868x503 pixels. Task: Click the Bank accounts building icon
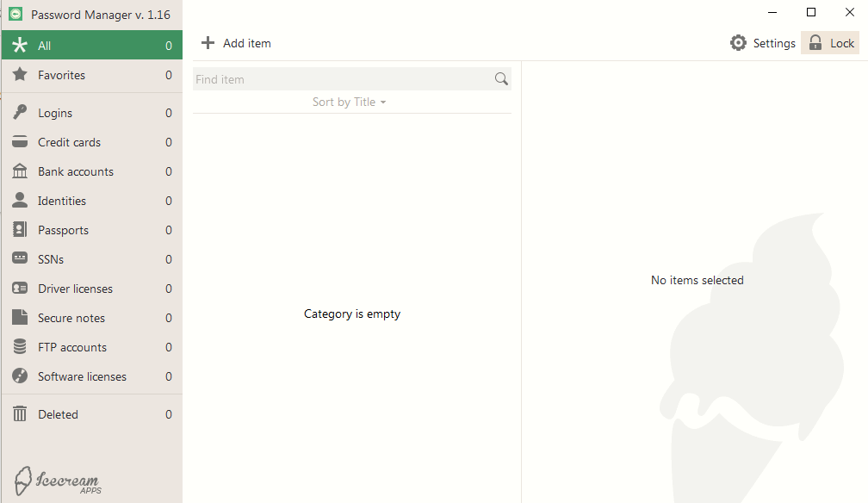[20, 171]
